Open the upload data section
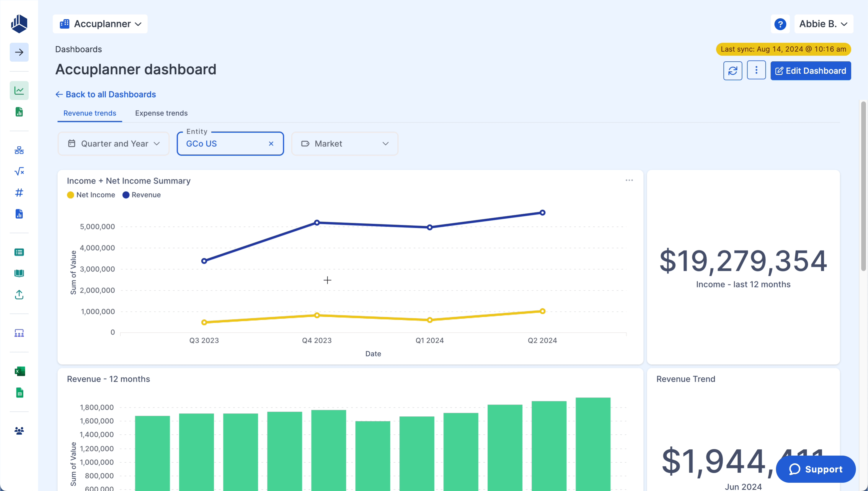Viewport: 868px width, 491px height. coord(19,295)
